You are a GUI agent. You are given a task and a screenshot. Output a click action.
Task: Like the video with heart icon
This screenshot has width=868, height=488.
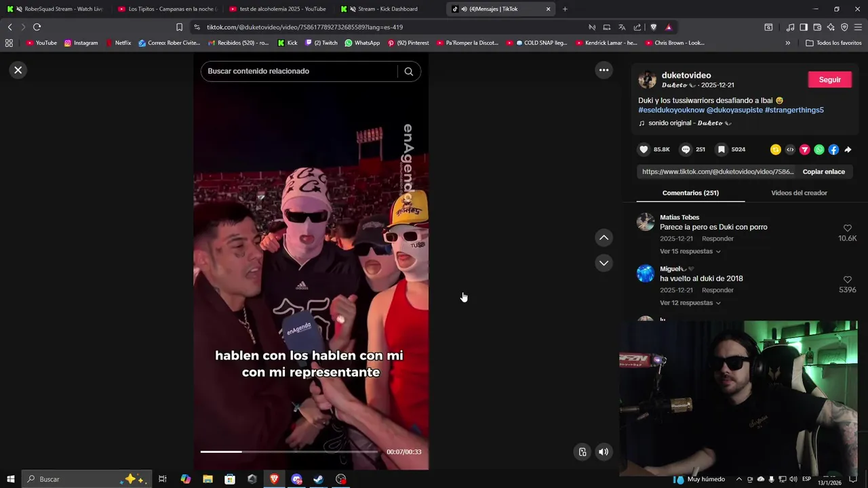(644, 149)
